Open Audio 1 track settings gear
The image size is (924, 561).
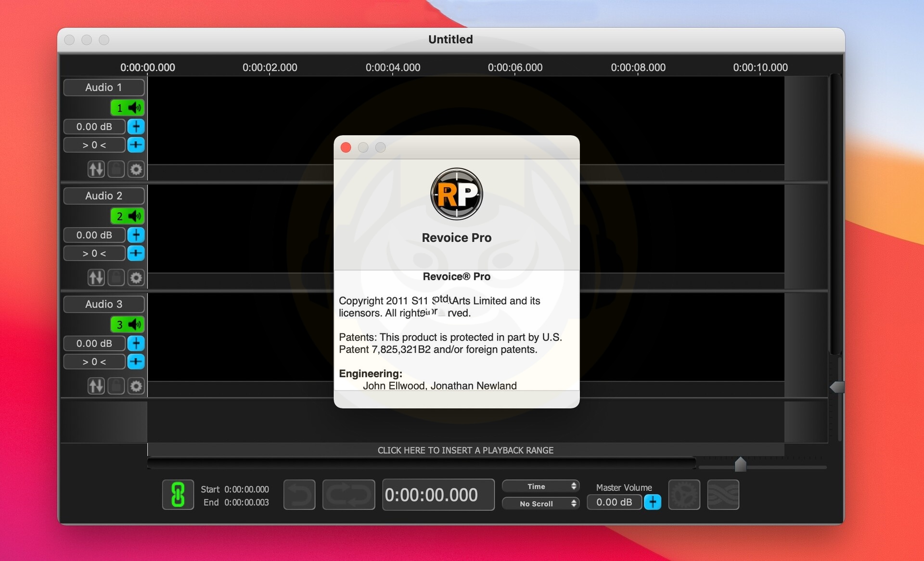click(x=136, y=170)
